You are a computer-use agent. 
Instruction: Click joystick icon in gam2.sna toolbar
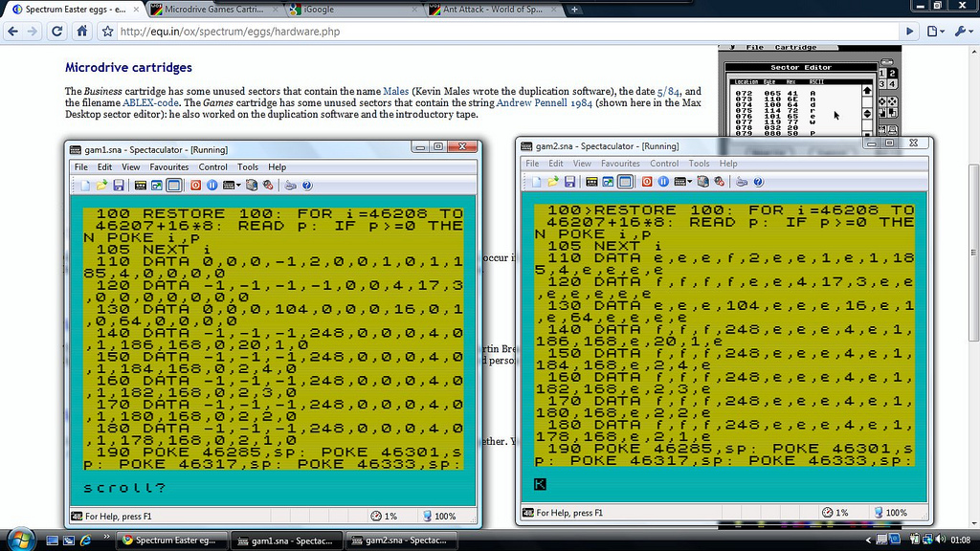742,182
